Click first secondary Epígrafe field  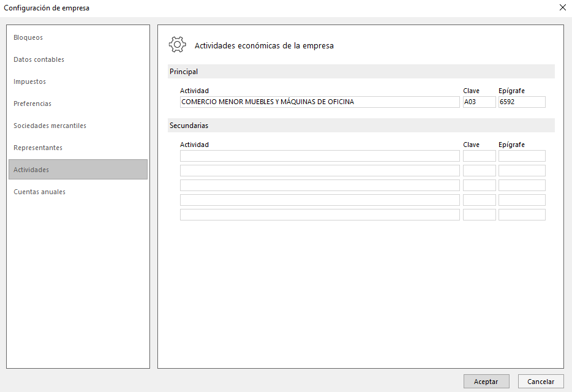(x=522, y=156)
